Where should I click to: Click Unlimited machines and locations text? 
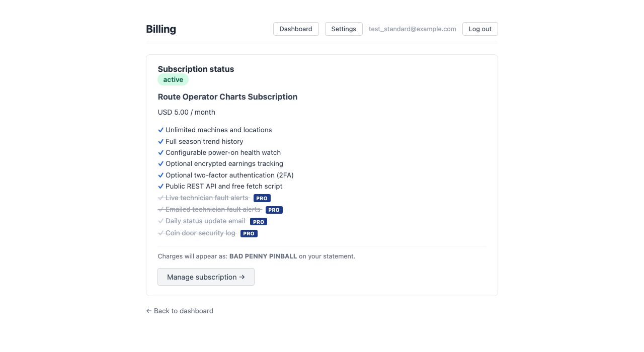(x=219, y=130)
